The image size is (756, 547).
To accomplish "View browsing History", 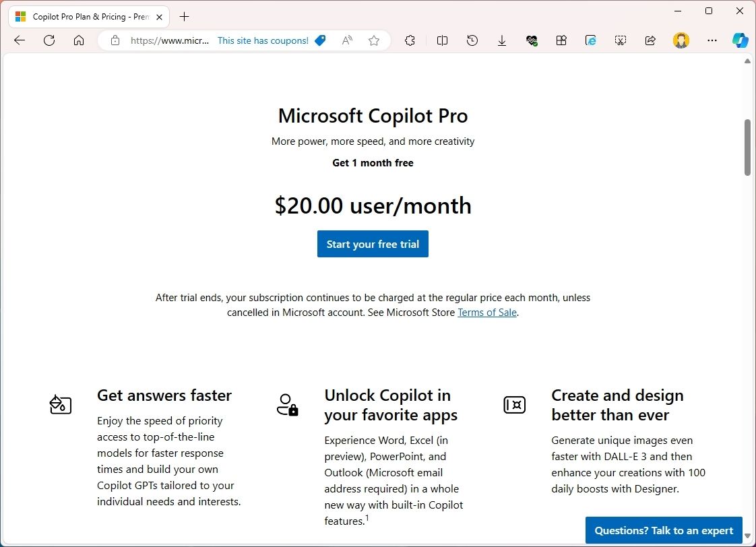I will tap(472, 40).
